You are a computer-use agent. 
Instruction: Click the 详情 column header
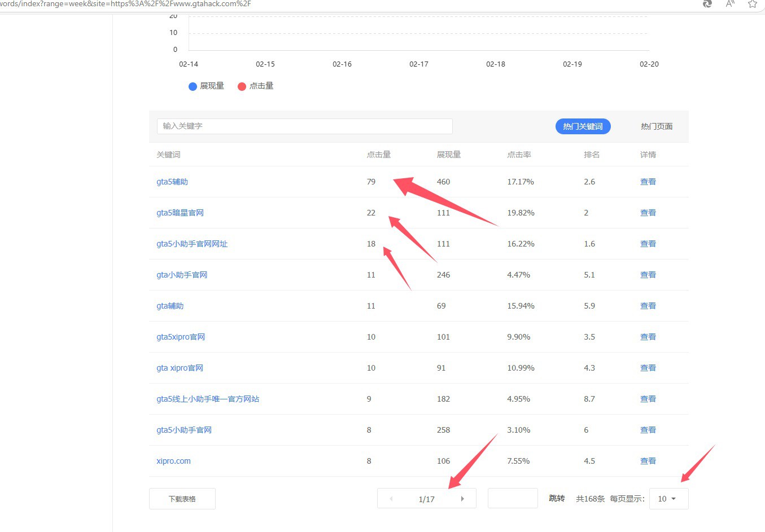coord(648,155)
